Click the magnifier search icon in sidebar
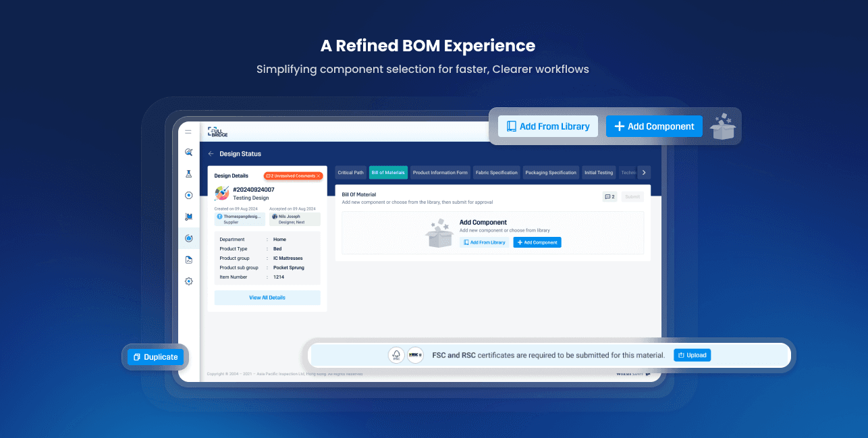Image resolution: width=868 pixels, height=438 pixels. (x=188, y=152)
